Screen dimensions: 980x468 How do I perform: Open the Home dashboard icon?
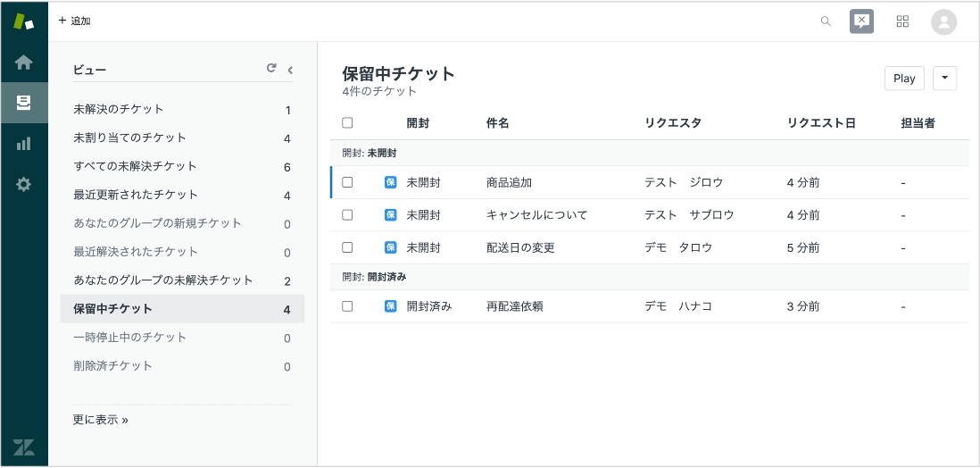tap(24, 63)
